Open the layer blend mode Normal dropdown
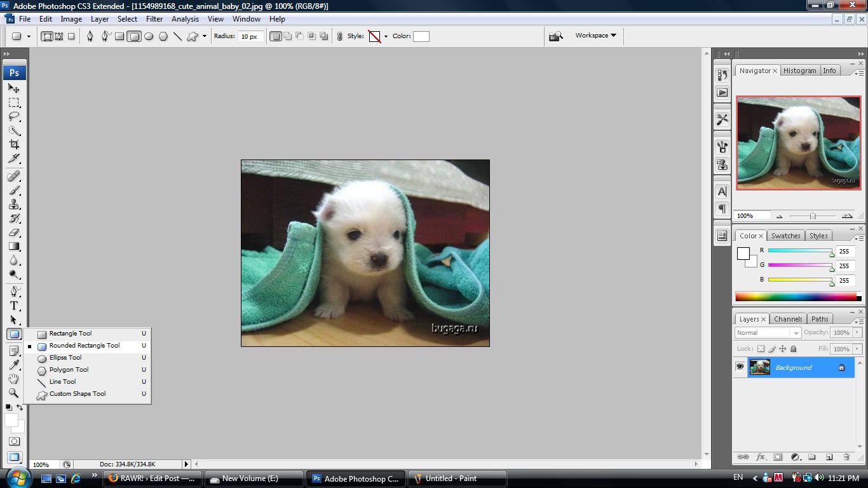This screenshot has height=488, width=868. (x=768, y=332)
